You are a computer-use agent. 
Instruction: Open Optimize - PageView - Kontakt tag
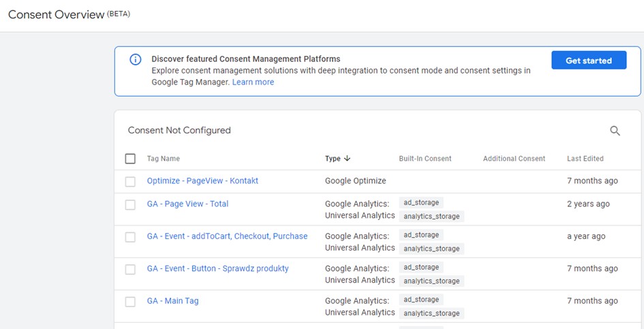202,181
